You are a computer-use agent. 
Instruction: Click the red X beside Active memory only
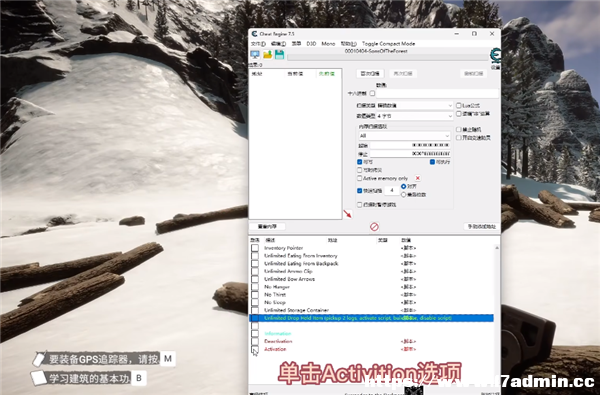(417, 178)
